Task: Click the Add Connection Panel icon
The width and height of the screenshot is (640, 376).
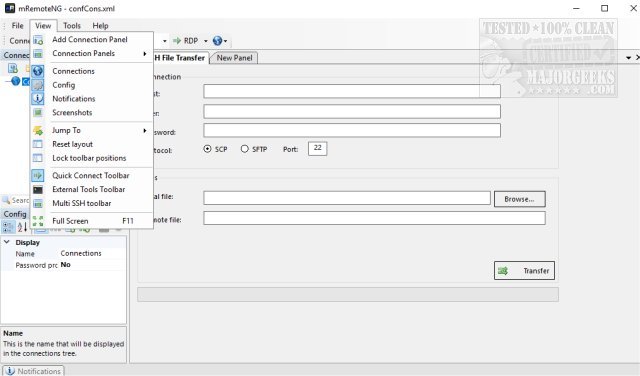Action: (38, 40)
